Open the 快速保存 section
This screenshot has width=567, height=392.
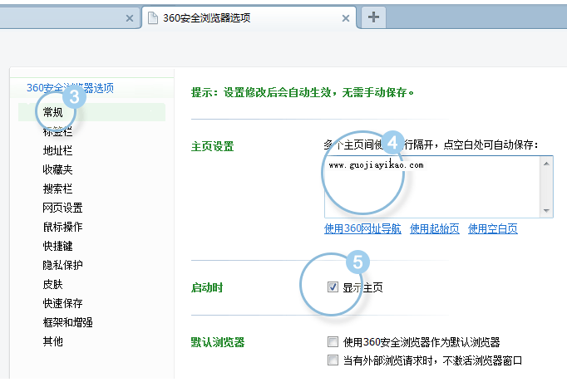click(x=62, y=303)
